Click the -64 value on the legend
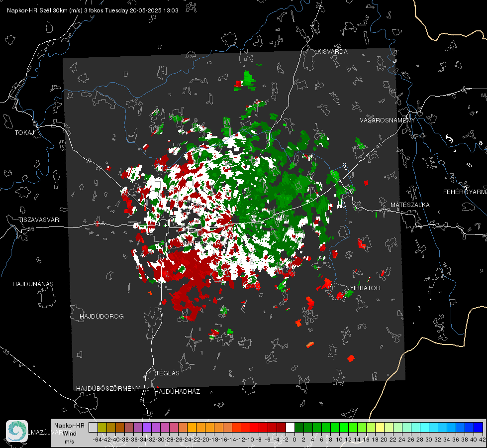 [97, 440]
